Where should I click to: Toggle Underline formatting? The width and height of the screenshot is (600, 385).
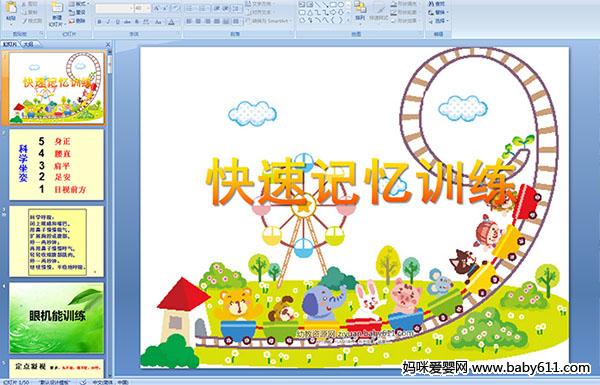pos(117,22)
